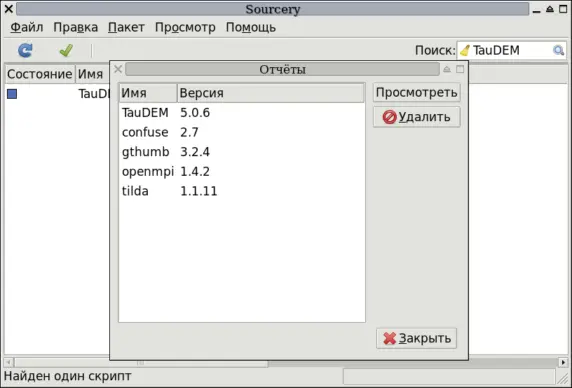Open the Пакет menu
The height and width of the screenshot is (388, 572).
[126, 27]
